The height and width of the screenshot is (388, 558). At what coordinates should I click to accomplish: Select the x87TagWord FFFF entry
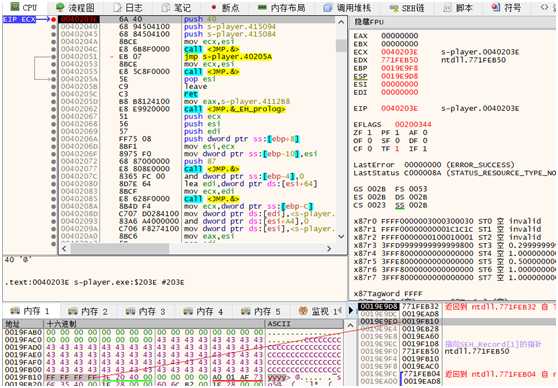388,294
